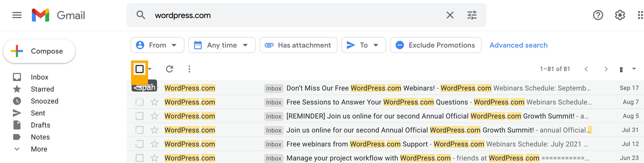Click the Compose button
644x163 pixels.
[x=39, y=51]
